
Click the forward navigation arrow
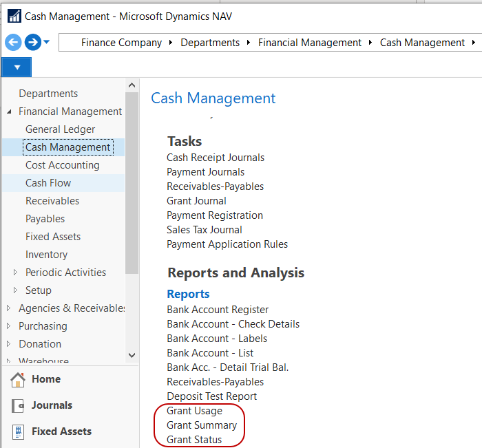[x=32, y=43]
